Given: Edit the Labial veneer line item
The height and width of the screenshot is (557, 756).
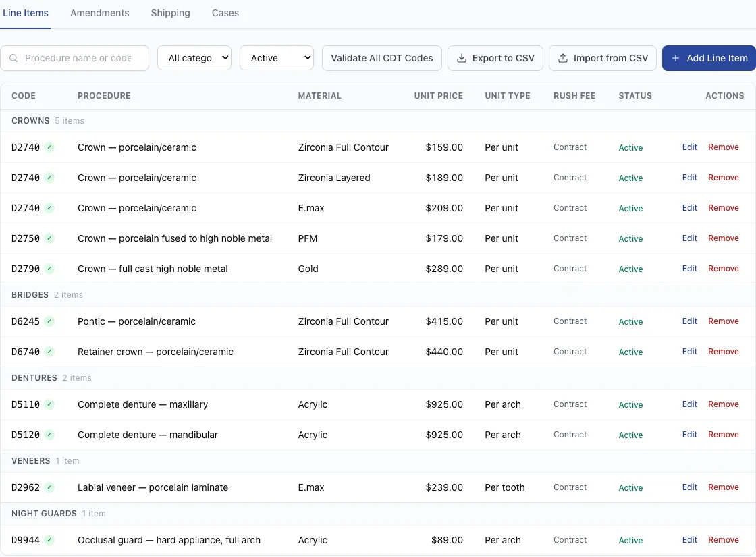Looking at the screenshot, I should pyautogui.click(x=689, y=487).
